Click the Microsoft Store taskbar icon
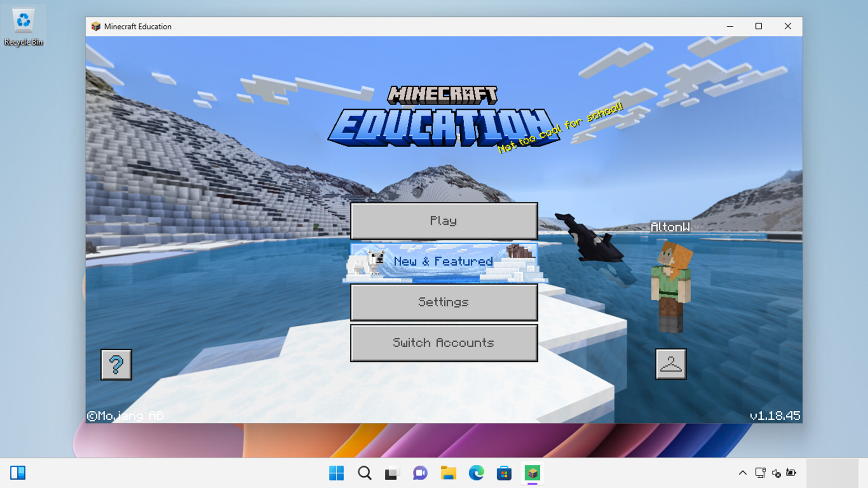Screen dimensions: 868x488 [504, 473]
